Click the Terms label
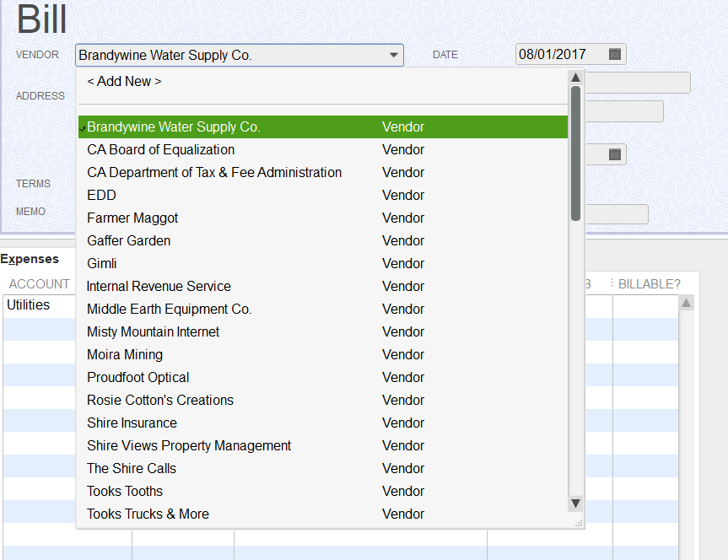 (33, 184)
